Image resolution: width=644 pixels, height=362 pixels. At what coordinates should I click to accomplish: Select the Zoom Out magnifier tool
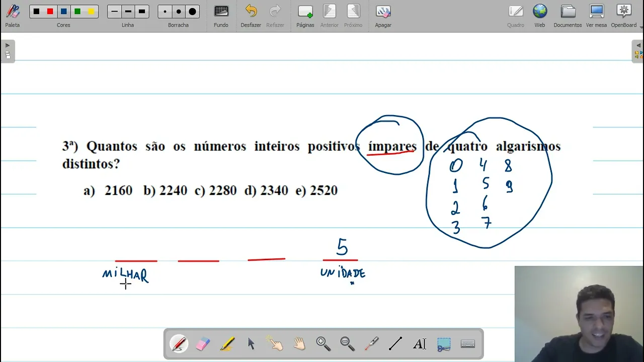347,344
